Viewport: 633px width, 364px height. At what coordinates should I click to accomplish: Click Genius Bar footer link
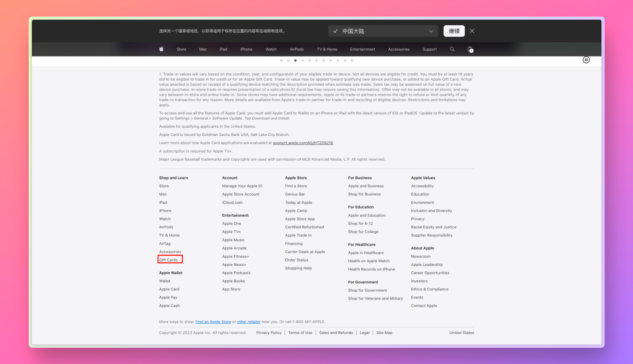295,194
